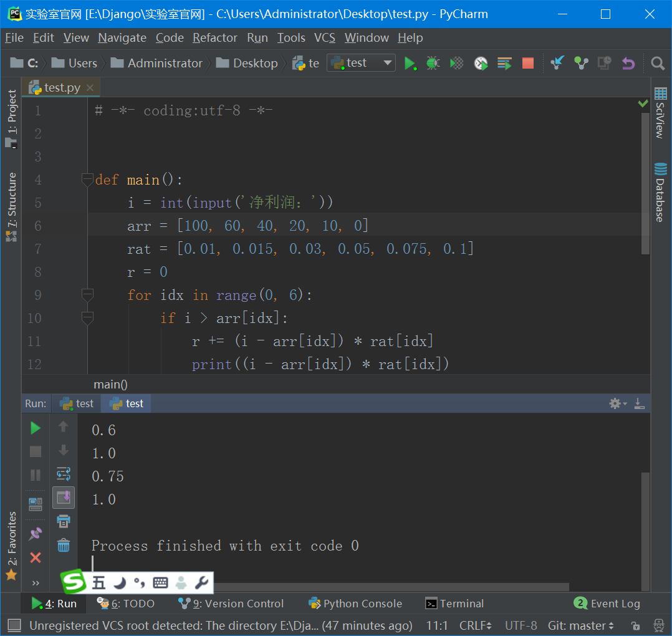This screenshot has width=672, height=636.
Task: Collapse the for loop fold marker
Action: (x=87, y=295)
